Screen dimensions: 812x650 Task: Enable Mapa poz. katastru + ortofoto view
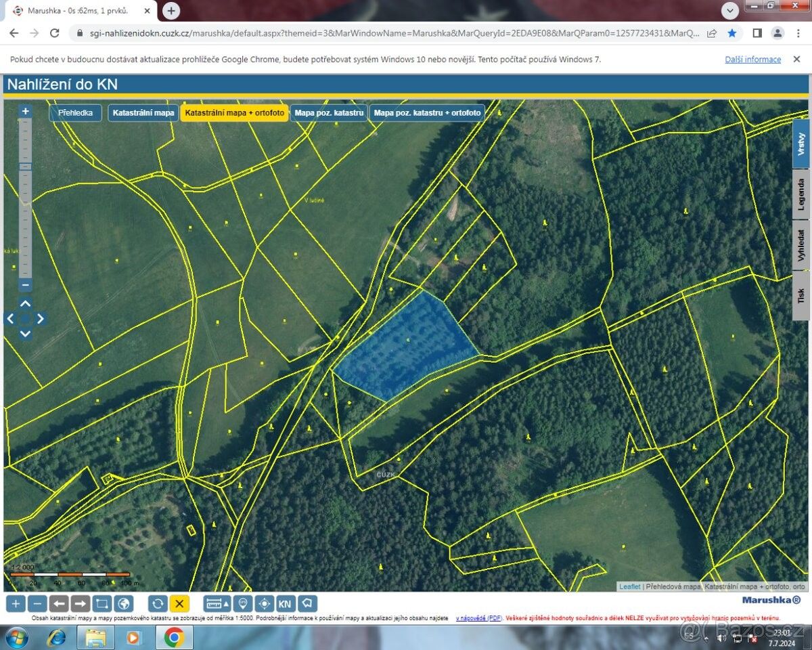(427, 113)
